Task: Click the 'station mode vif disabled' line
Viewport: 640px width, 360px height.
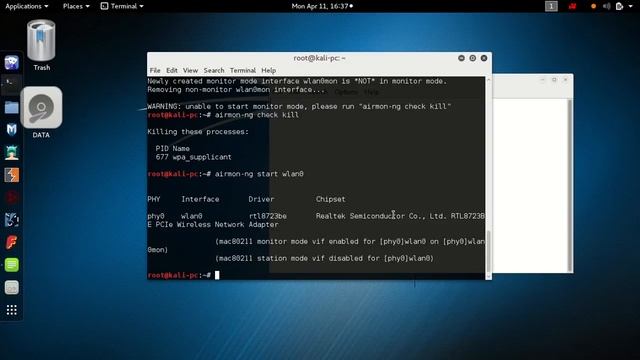Action: 324,258
